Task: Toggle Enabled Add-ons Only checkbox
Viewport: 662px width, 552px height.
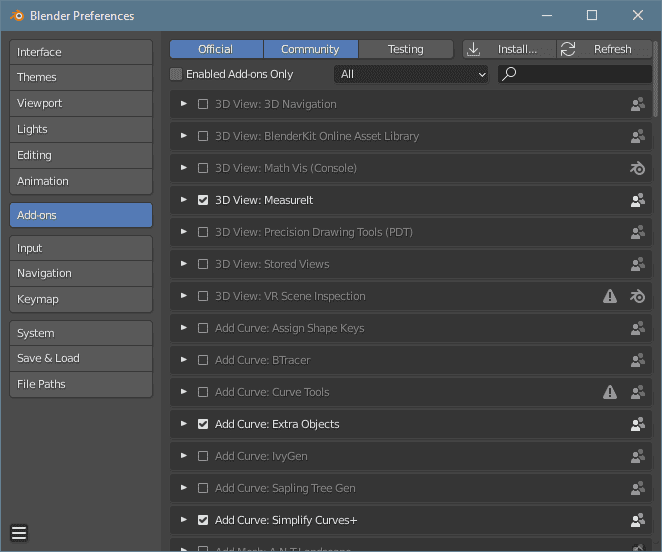Action: coord(176,74)
